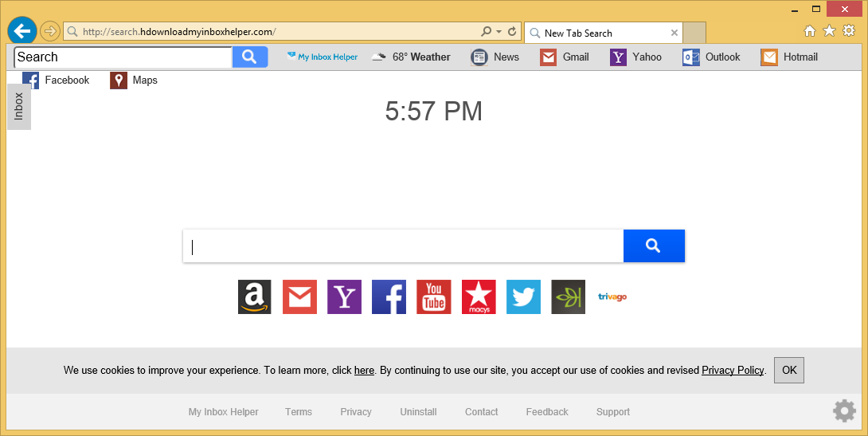The height and width of the screenshot is (436, 868).
Task: Open the My Inbox Helper footer link
Action: [223, 411]
